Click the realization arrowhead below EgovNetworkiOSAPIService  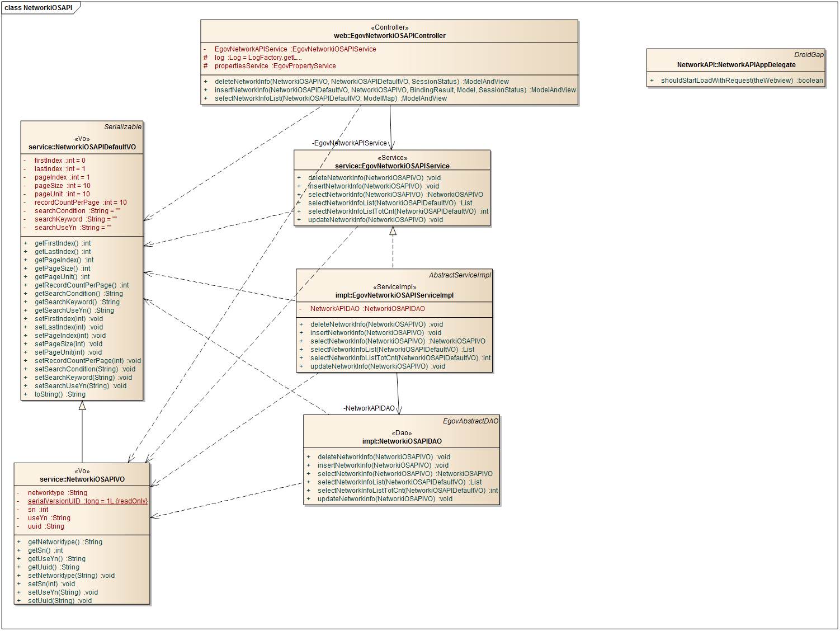click(393, 231)
